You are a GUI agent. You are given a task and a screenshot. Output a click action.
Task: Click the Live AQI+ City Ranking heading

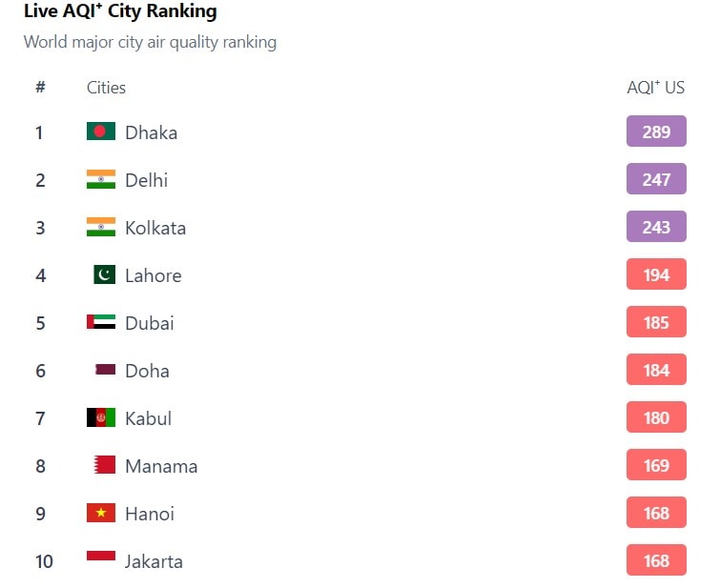(120, 12)
